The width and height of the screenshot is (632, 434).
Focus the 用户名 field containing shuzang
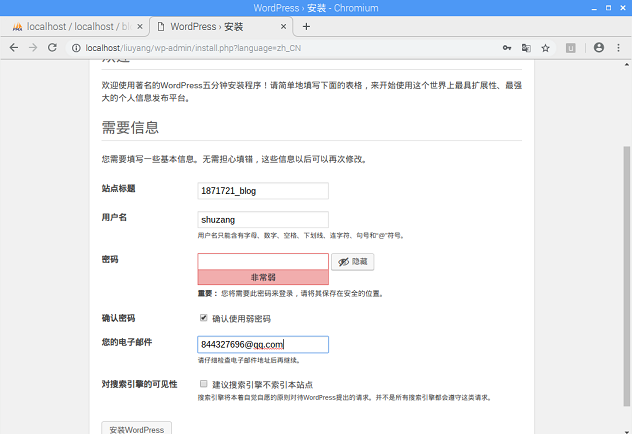click(263, 220)
